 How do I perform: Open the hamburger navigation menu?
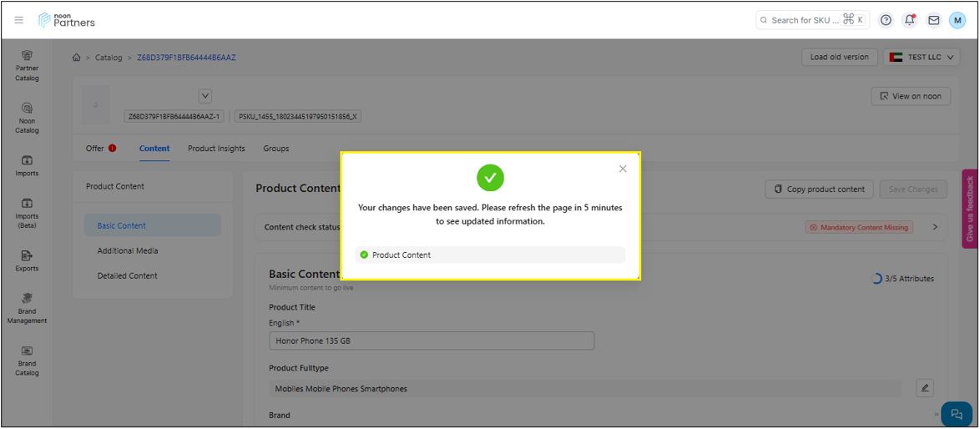tap(19, 20)
